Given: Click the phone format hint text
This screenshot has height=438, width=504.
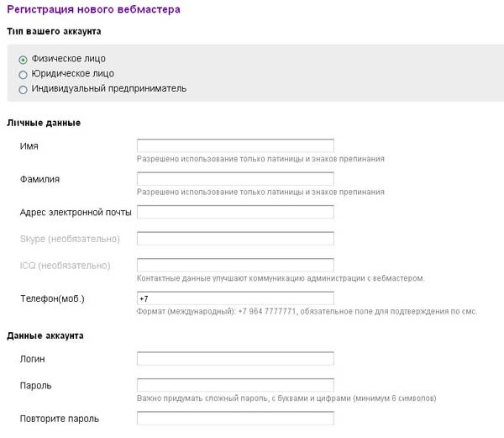Looking at the screenshot, I should click(x=306, y=312).
